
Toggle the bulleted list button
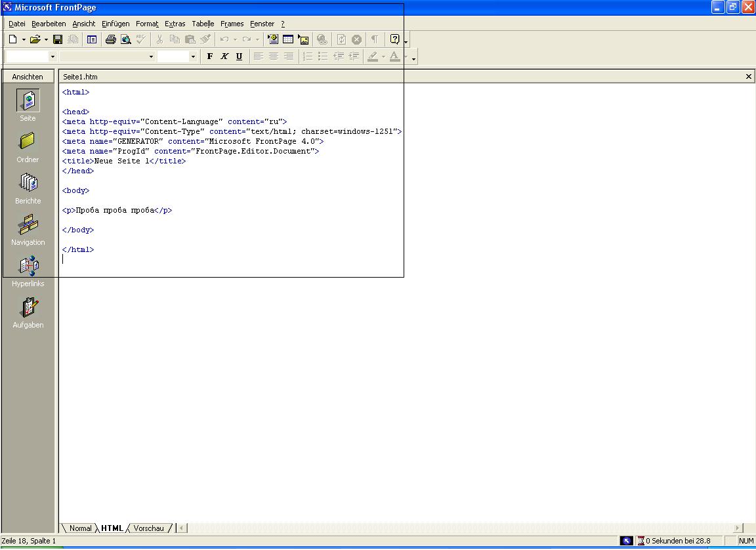coord(323,56)
